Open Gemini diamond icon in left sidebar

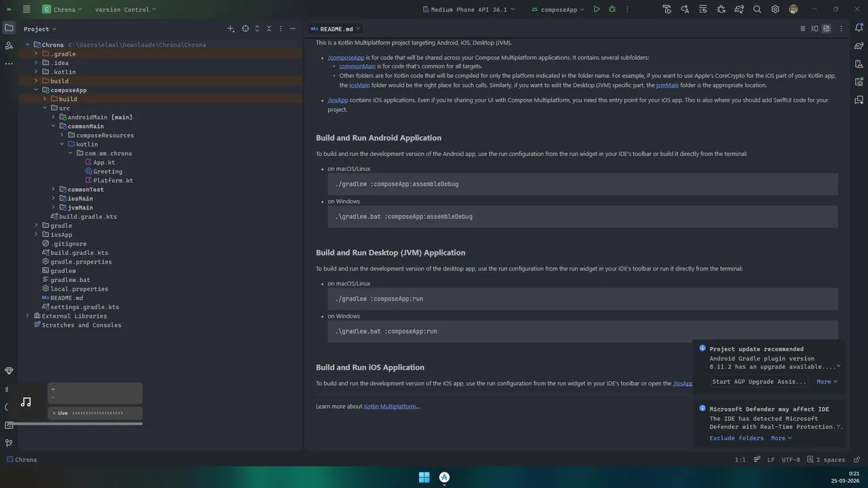[x=9, y=371]
